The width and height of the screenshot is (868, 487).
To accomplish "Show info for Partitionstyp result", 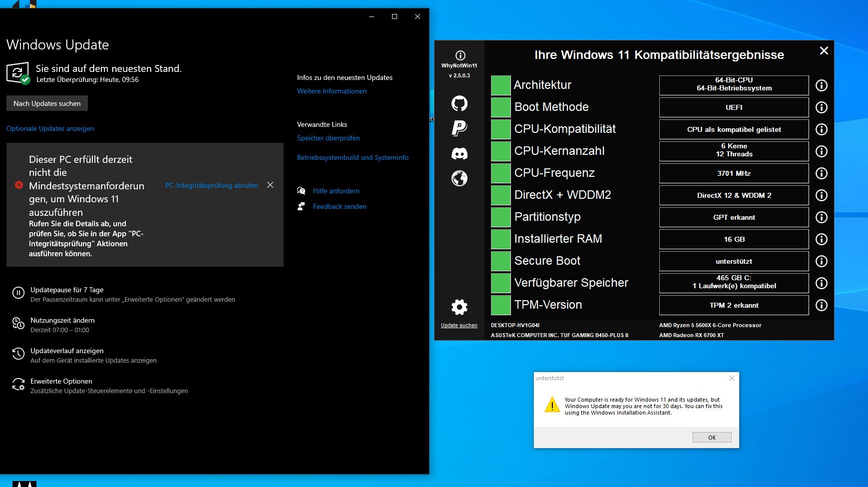I will pyautogui.click(x=822, y=217).
